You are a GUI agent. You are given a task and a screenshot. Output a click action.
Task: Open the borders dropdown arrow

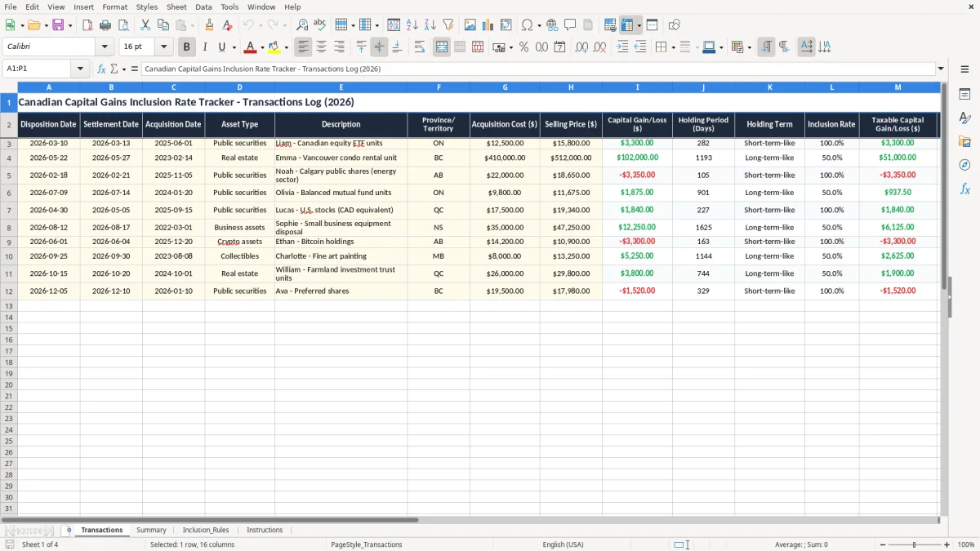[x=672, y=47]
